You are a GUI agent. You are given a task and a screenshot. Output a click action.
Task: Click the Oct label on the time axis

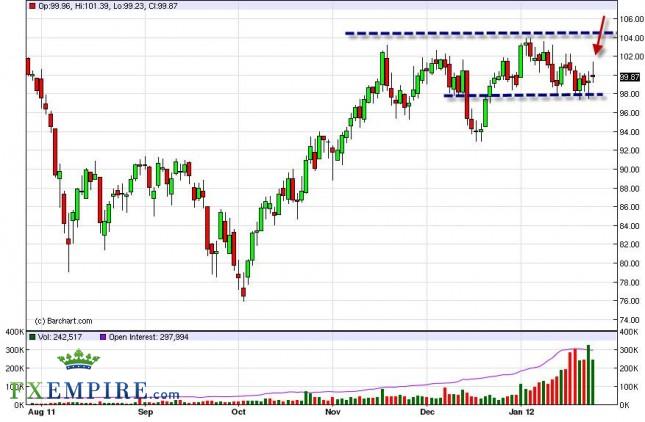239,411
